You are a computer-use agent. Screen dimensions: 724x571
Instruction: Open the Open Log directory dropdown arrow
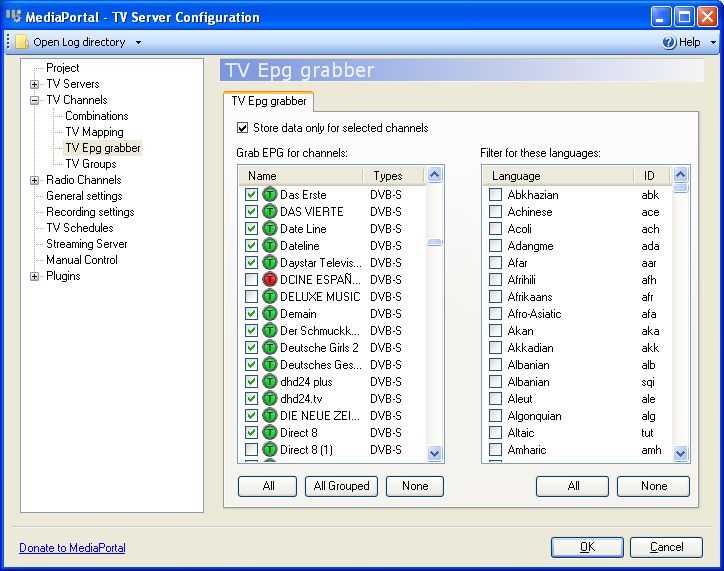tap(138, 43)
